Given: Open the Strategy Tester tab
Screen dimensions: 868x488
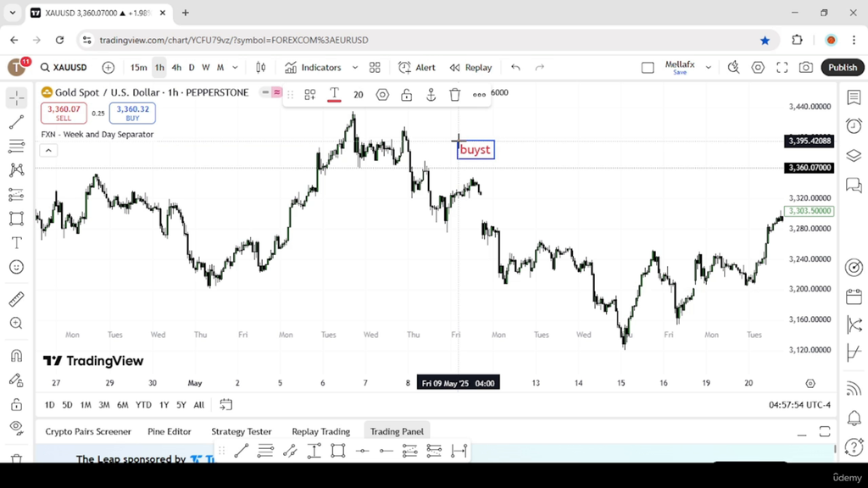Looking at the screenshot, I should tap(242, 431).
